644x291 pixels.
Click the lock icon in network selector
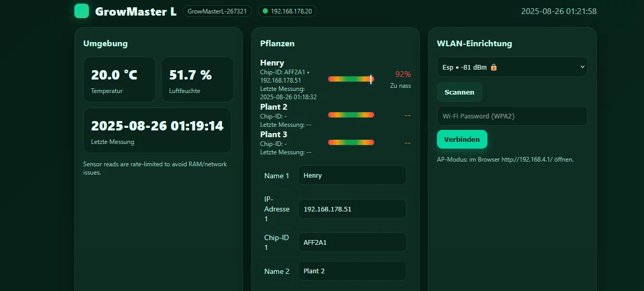(494, 67)
